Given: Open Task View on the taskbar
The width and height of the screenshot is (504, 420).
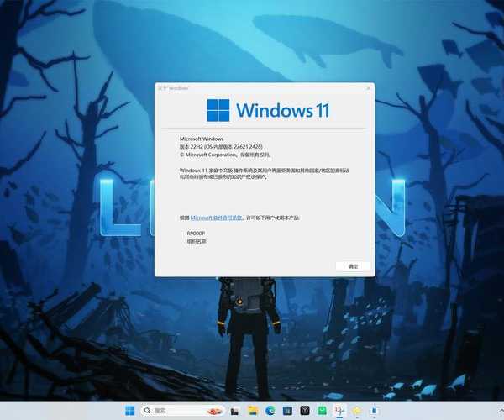Looking at the screenshot, I should [235, 411].
